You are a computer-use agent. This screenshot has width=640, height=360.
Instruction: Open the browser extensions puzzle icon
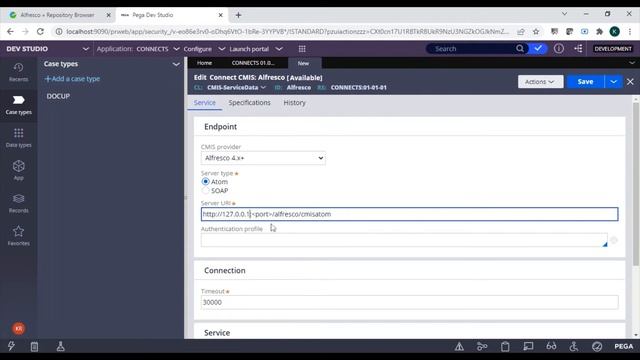[x=599, y=31]
